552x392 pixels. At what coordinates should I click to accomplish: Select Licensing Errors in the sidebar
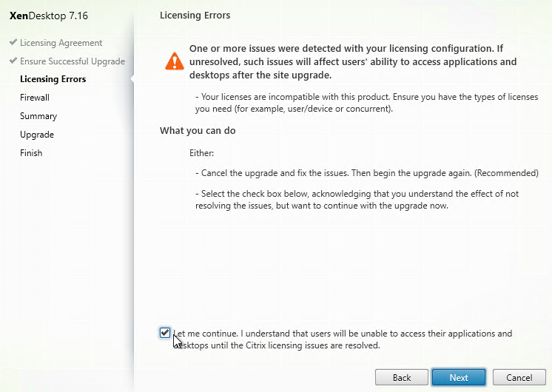coord(53,79)
